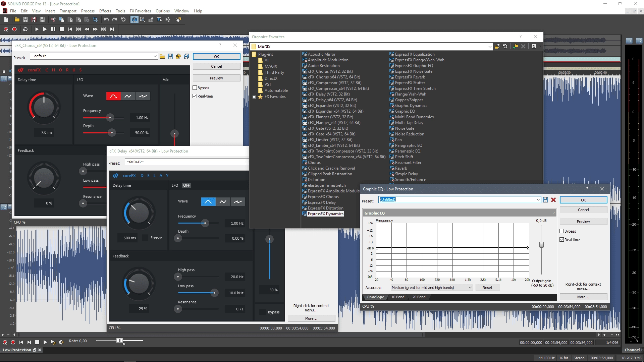
Task: Select the Crop/Trim tool icon
Action: (95, 19)
